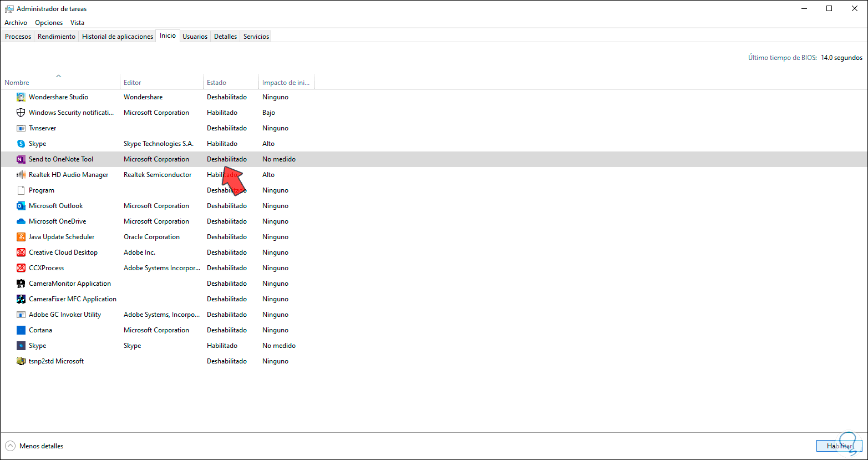Sort by the Impacto de inicio column header
Viewport: 868px width, 460px height.
pos(286,82)
